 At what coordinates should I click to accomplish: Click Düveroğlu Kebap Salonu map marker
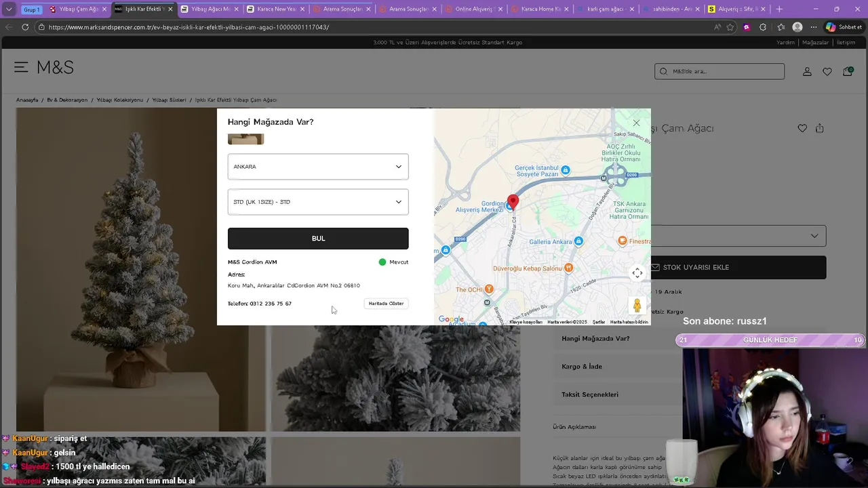[569, 268]
